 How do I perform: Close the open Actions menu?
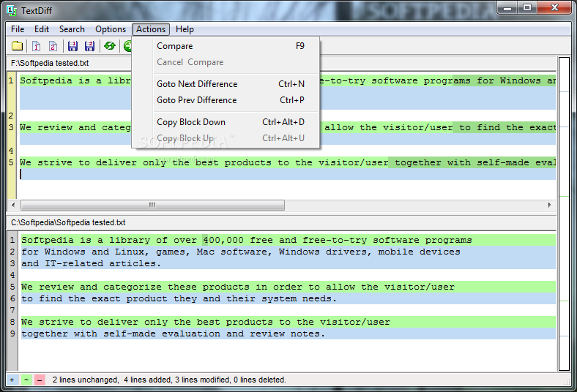(x=151, y=29)
